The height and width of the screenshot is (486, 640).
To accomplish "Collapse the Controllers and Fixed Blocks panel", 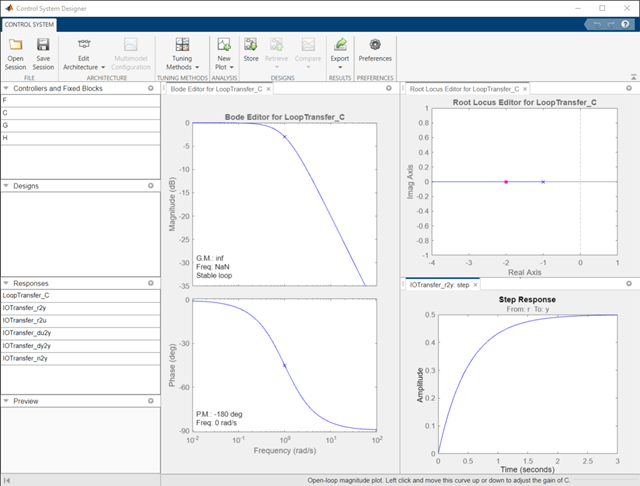I will 5,88.
